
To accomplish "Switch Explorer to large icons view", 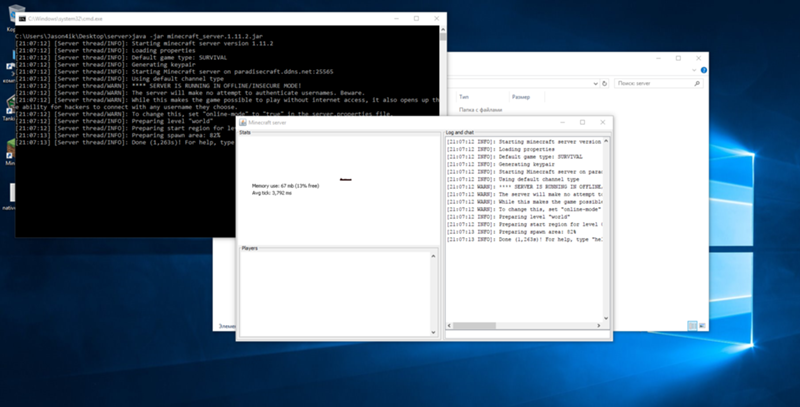I will [702, 325].
